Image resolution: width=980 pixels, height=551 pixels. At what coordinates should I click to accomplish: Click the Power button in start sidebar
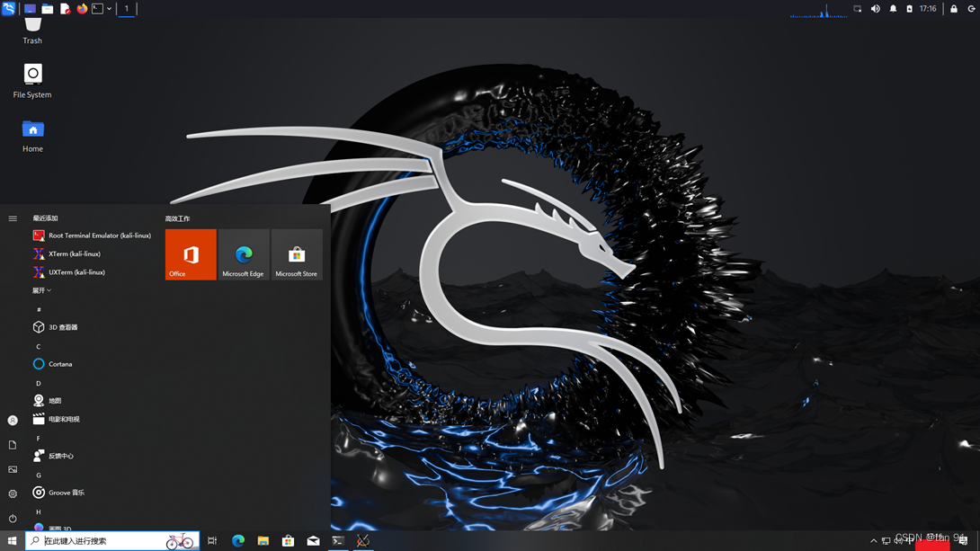(13, 519)
